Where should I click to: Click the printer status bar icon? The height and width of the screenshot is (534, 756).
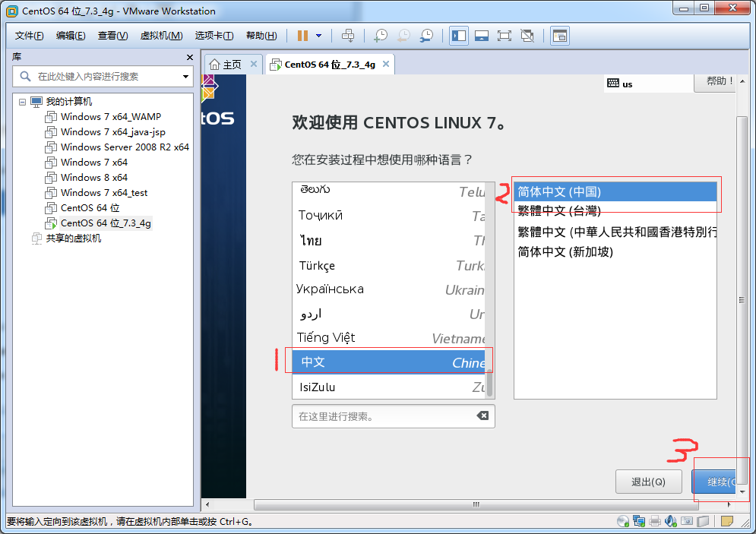click(x=655, y=521)
